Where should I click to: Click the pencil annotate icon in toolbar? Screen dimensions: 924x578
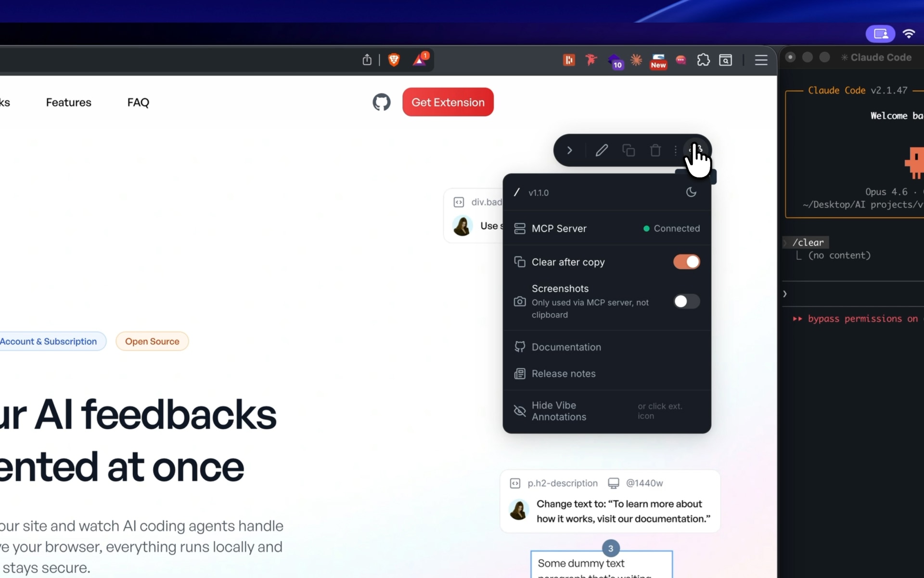click(602, 150)
